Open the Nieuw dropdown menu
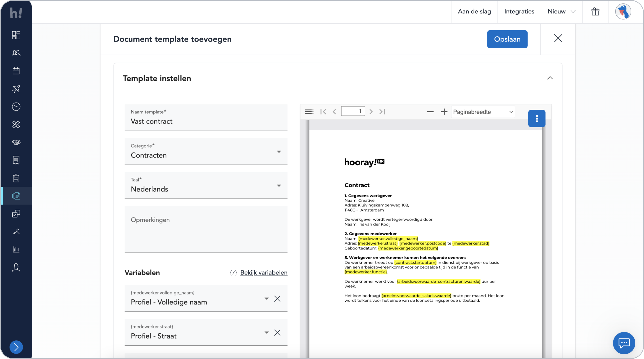 562,12
